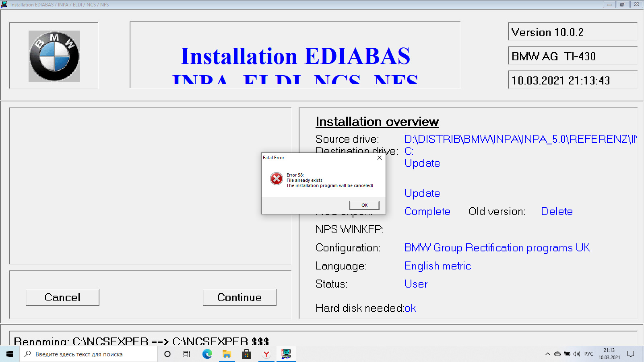644x362 pixels.
Task: Click the BMW logo image
Action: [x=54, y=56]
